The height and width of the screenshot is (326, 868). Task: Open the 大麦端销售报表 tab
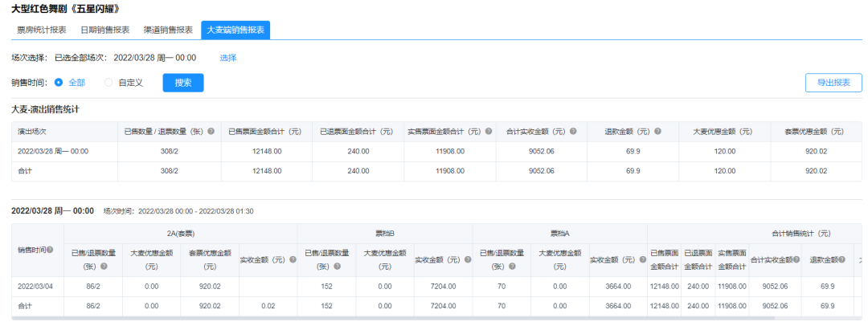(235, 30)
